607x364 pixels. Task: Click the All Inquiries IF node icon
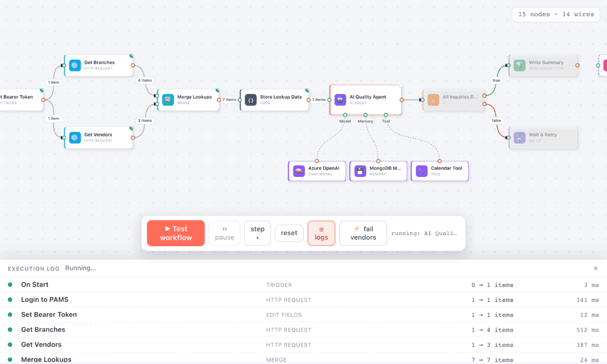[x=433, y=100]
